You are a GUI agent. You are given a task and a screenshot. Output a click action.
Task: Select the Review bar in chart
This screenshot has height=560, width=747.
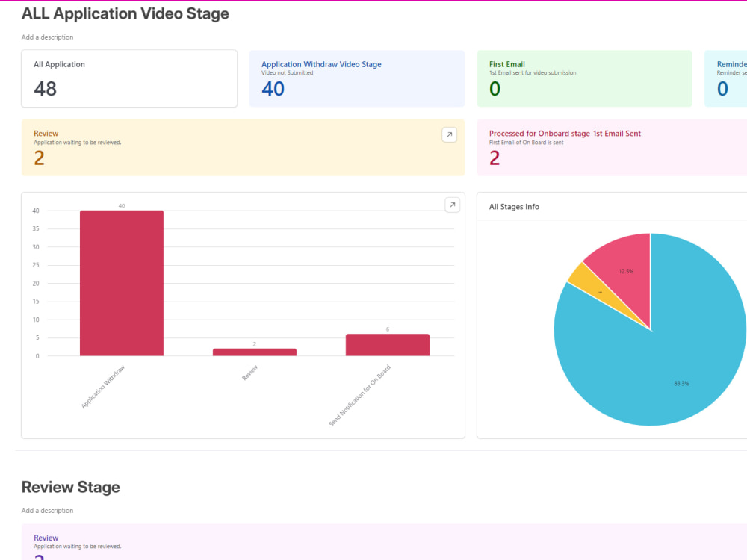coord(255,352)
